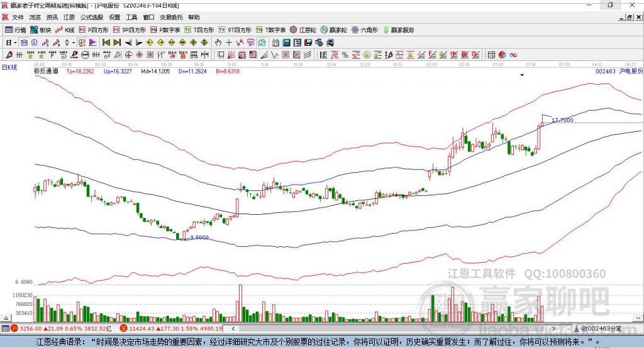The height and width of the screenshot is (348, 644).
Task: Select the red pen drawing tool
Action: 9,55
